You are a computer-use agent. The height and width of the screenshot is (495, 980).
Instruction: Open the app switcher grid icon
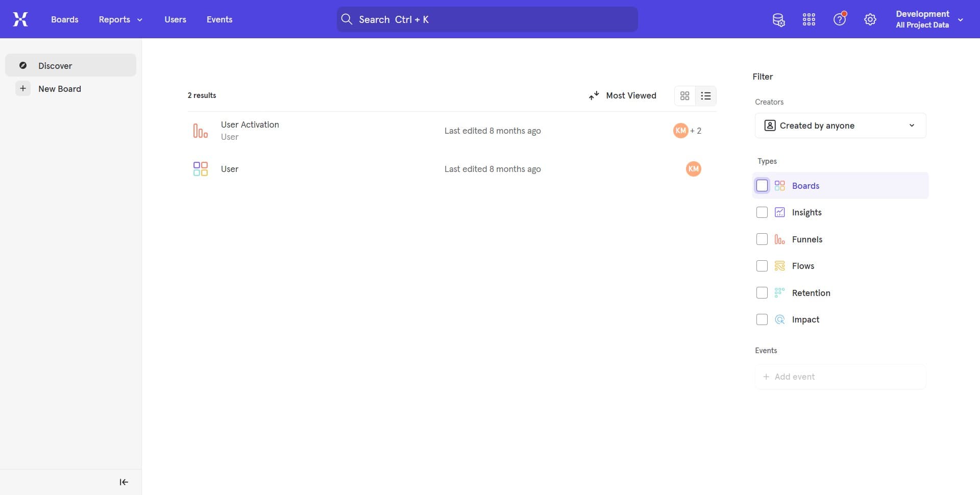[x=808, y=19]
